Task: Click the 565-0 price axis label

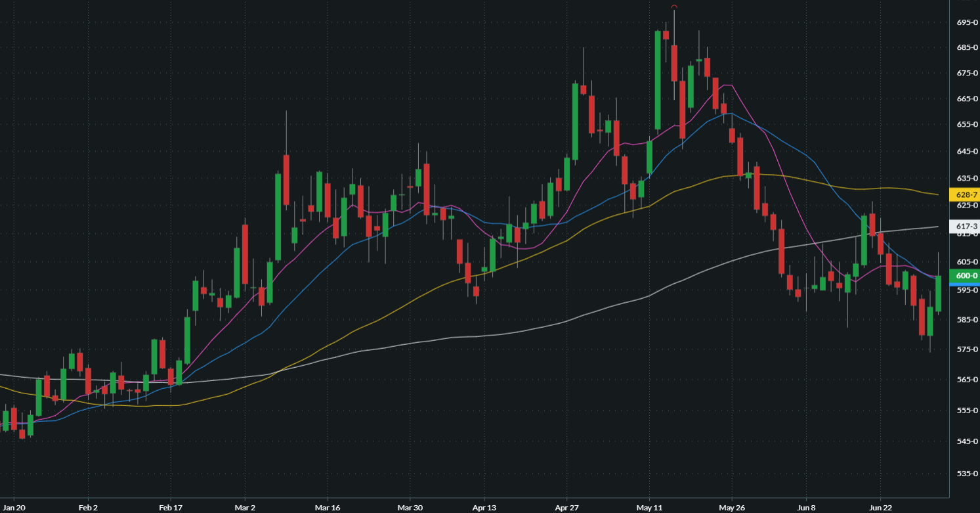Action: pos(968,380)
